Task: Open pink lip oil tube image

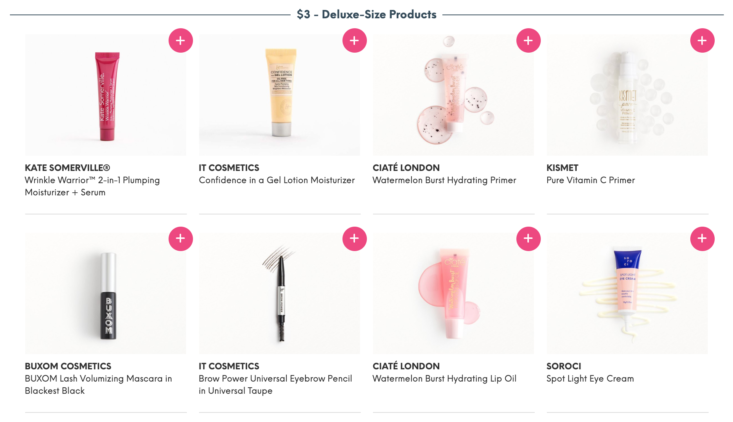Action: tap(453, 293)
